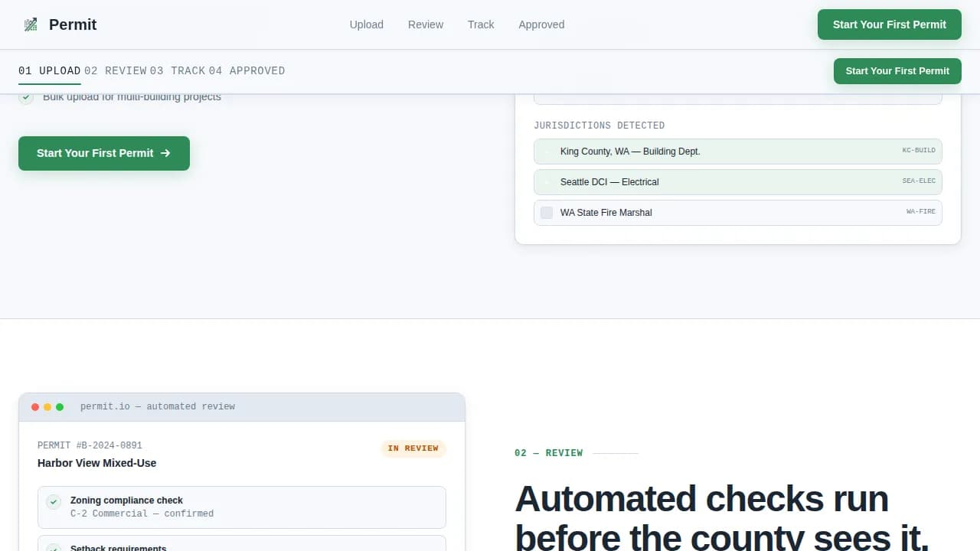Click the Permit logo icon in the header
The width and height of the screenshot is (980, 551).
[x=30, y=24]
